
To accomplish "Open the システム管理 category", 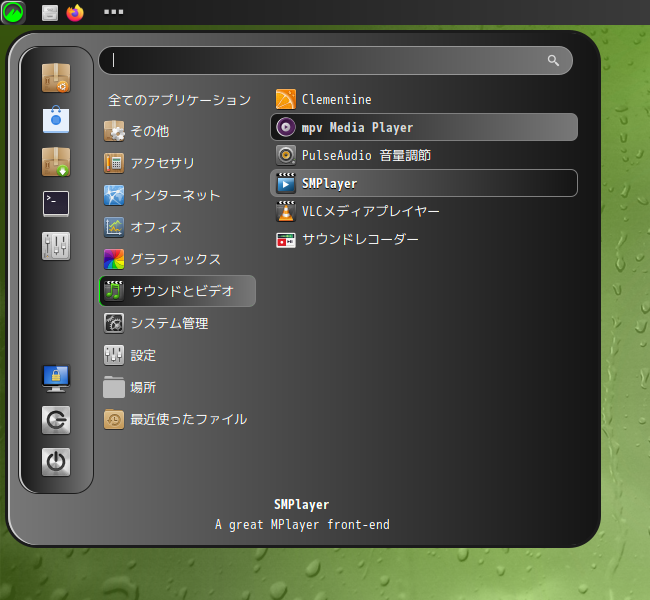I will (x=178, y=323).
